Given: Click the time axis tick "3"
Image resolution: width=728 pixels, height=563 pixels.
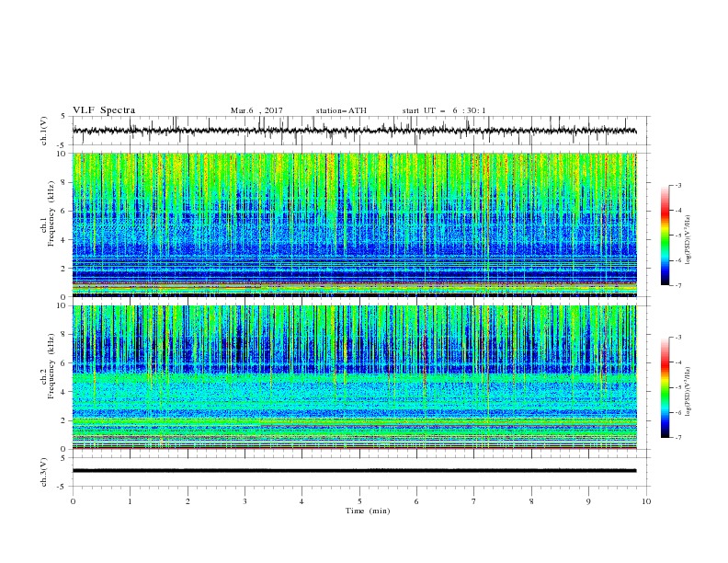Looking at the screenshot, I should (245, 501).
